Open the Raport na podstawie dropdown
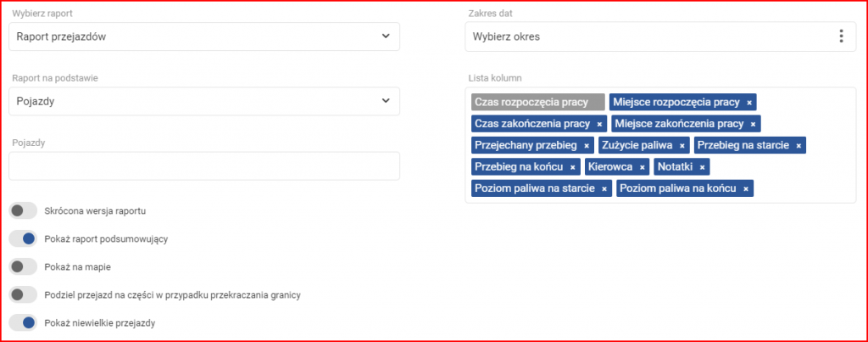Screen dimensions: 868x342 pos(204,102)
